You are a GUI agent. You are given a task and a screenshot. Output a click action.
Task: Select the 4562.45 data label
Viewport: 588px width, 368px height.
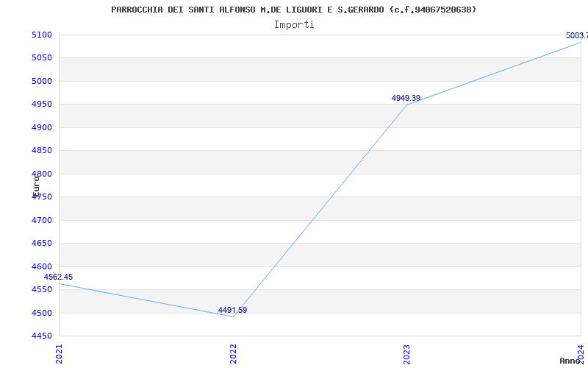pos(58,277)
